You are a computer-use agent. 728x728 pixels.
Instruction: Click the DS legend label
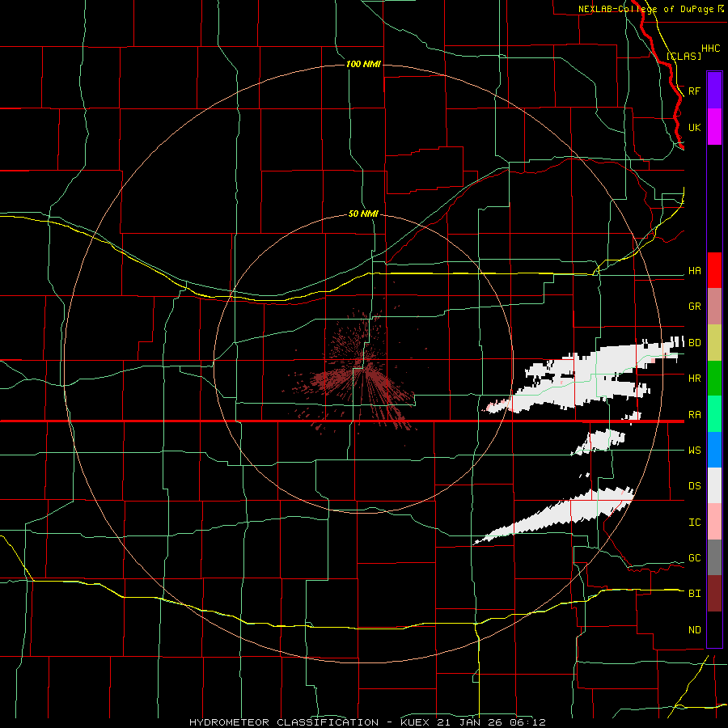tap(695, 486)
